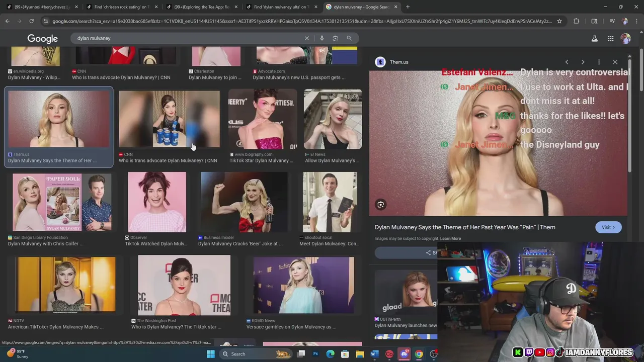The image size is (644, 362).
Task: Open Observer 'TikTok Watched Dylan Mulv' image
Action: pyautogui.click(x=157, y=202)
